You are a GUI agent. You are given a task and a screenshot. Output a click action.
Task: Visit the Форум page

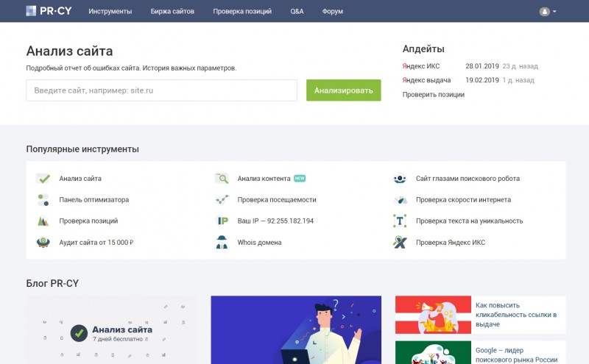pyautogui.click(x=333, y=11)
